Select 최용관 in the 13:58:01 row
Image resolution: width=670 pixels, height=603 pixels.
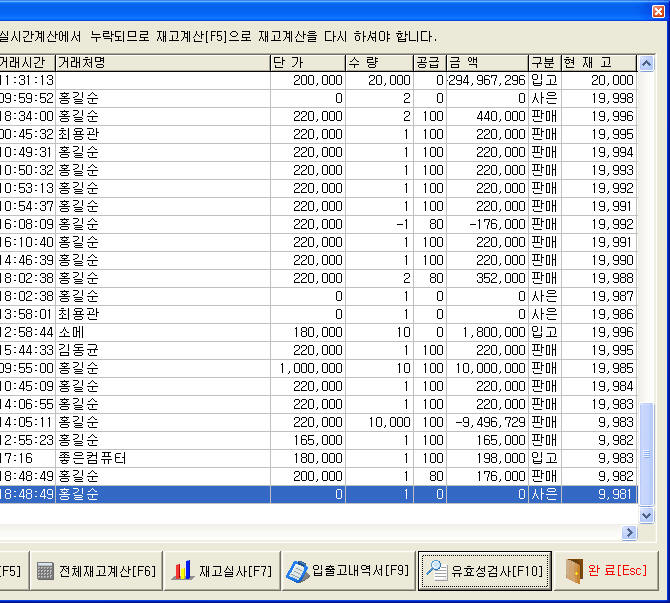78,314
